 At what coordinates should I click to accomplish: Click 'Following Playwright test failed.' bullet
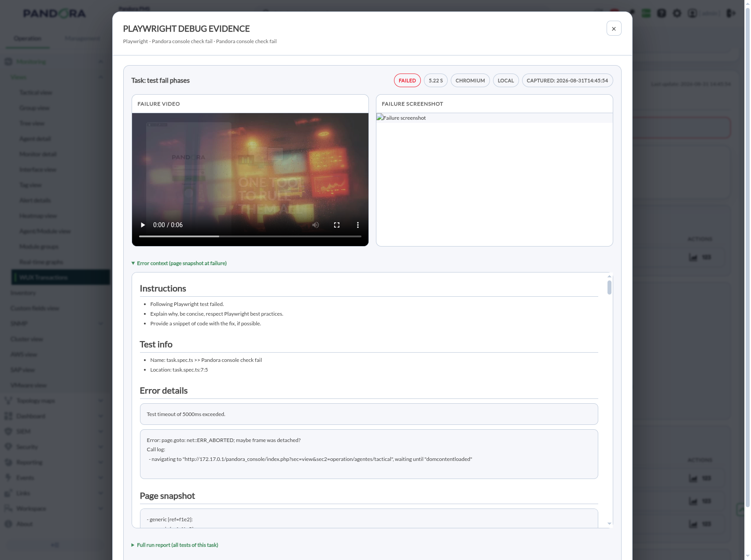(187, 304)
